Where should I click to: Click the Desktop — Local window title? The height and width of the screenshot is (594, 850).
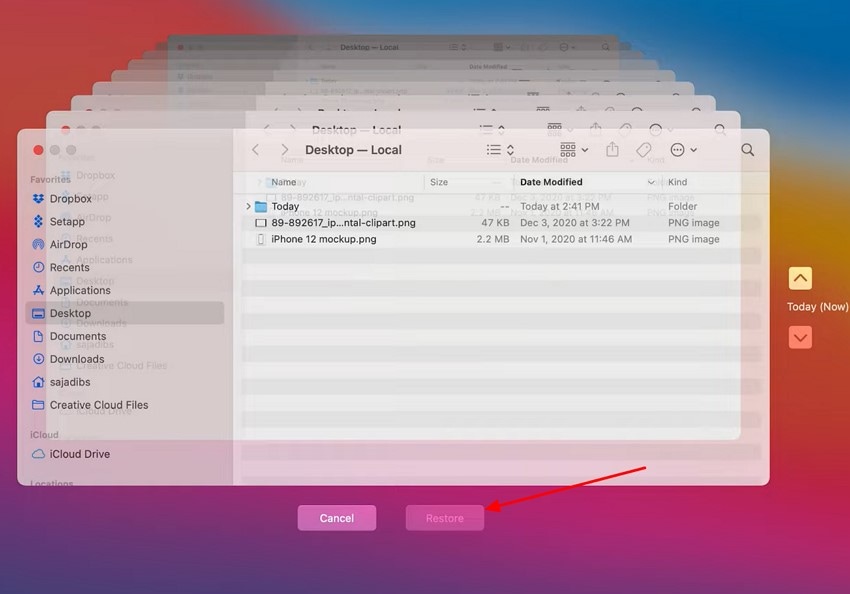[x=353, y=150]
